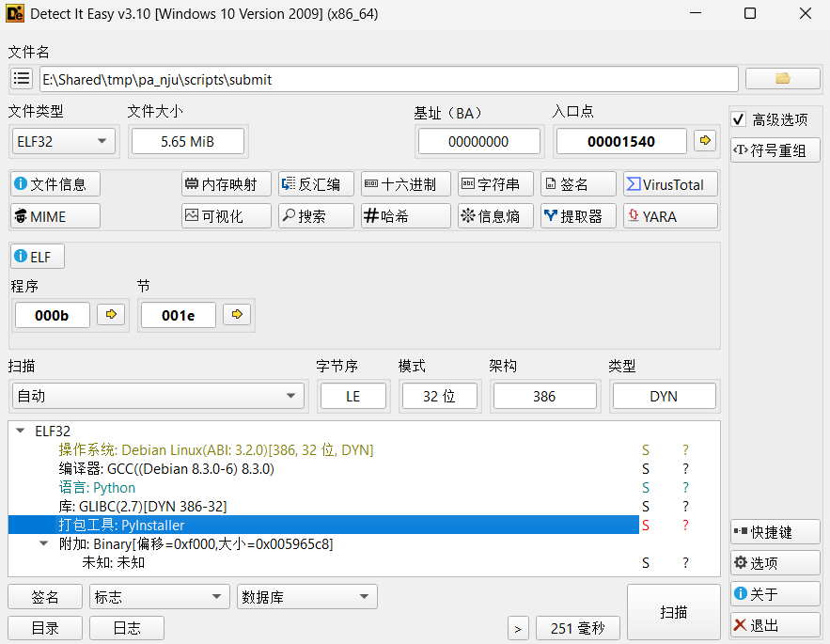Click the arrow next to the entry point

(x=704, y=141)
